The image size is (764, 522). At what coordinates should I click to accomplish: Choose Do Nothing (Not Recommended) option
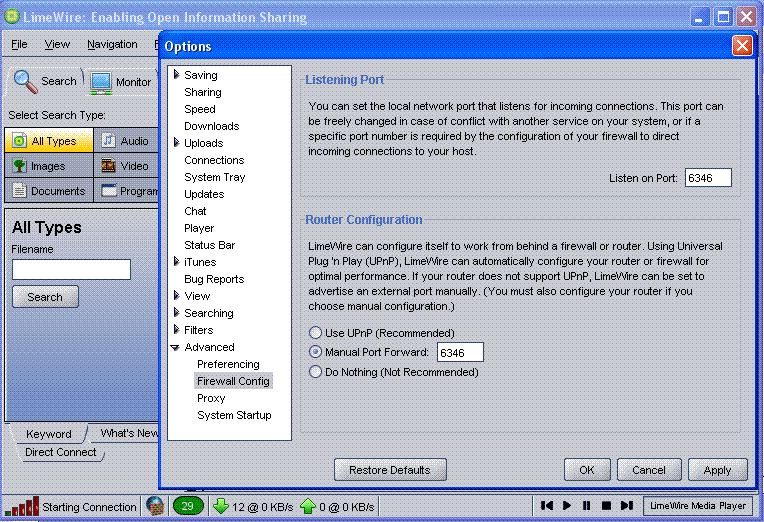(x=316, y=372)
